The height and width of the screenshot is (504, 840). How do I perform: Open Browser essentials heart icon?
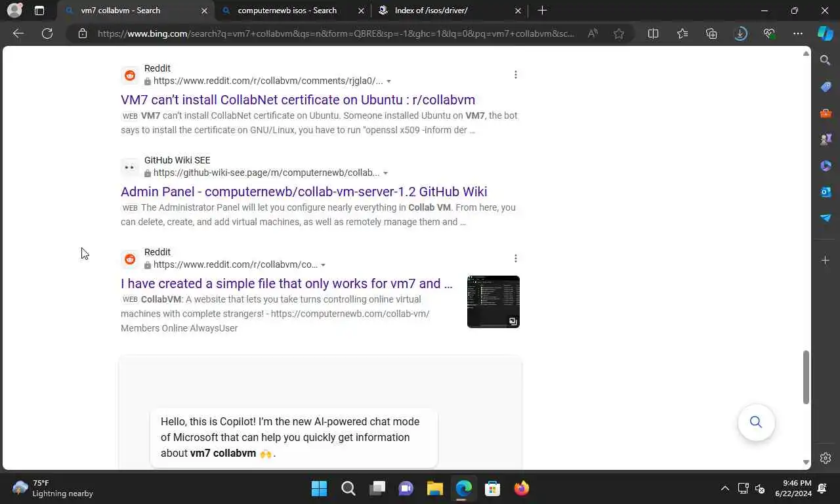769,33
